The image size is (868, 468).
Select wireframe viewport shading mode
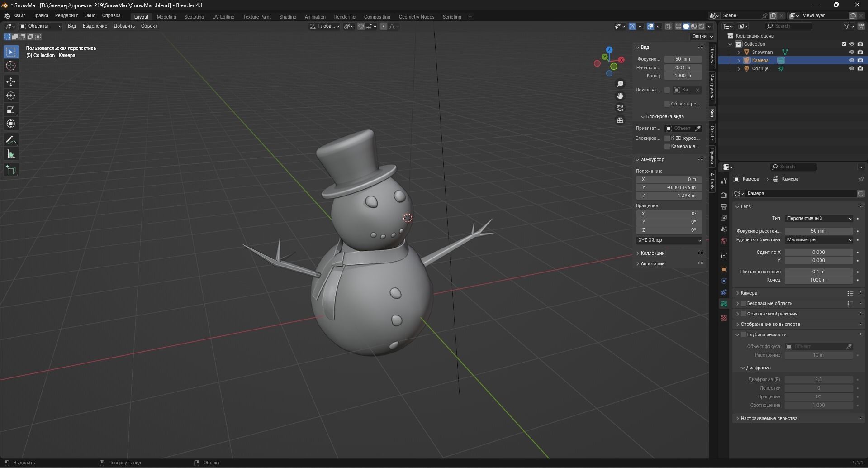tap(678, 26)
